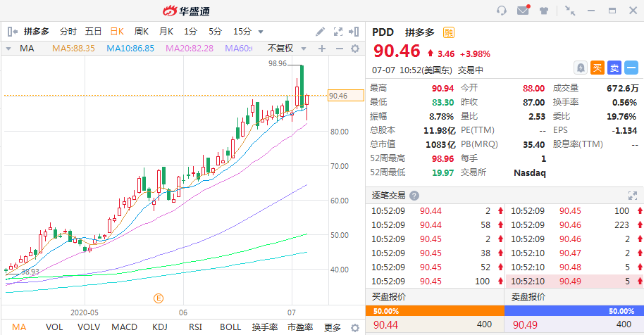Expand the 逐笔交易 panel

[633, 196]
